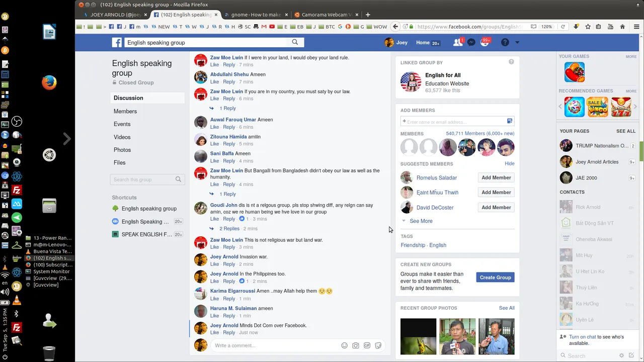The height and width of the screenshot is (362, 644).
Task: Click the 120% zoom indicator in URL bar
Action: coord(547,27)
